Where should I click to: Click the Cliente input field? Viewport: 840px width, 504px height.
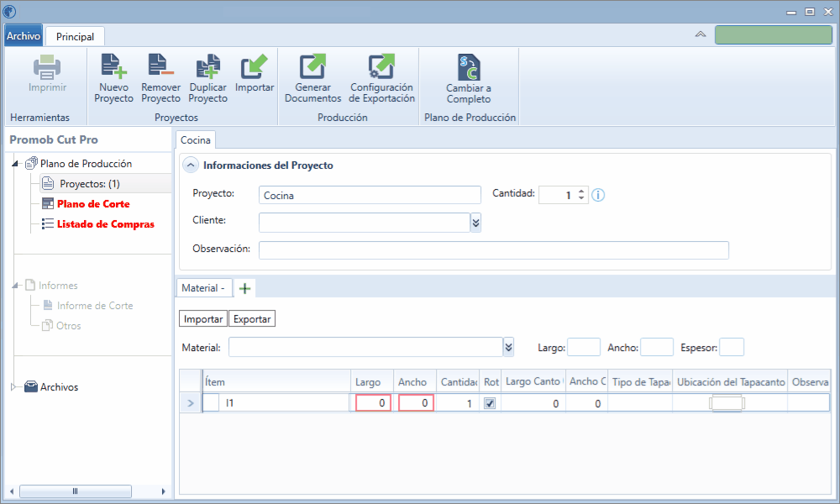pos(365,223)
